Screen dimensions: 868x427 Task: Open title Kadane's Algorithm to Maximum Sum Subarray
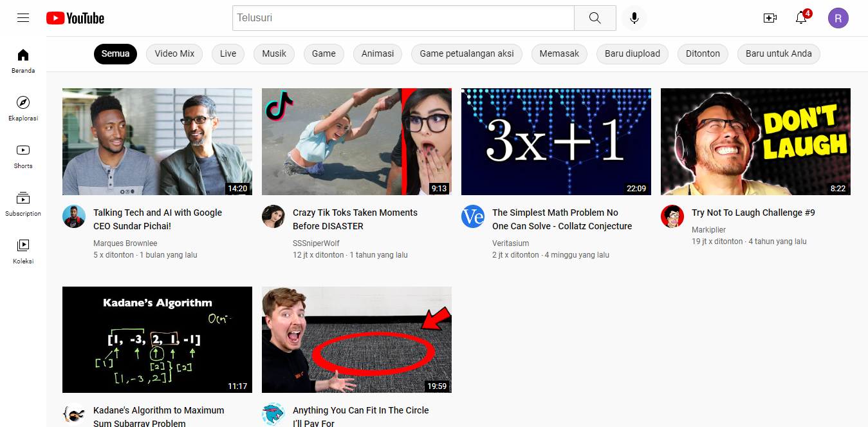click(x=159, y=417)
